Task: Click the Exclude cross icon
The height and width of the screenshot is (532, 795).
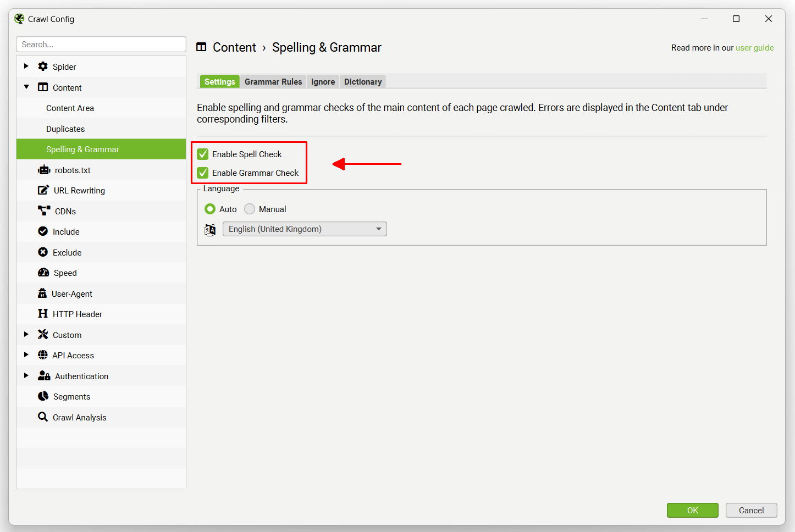Action: (x=43, y=252)
